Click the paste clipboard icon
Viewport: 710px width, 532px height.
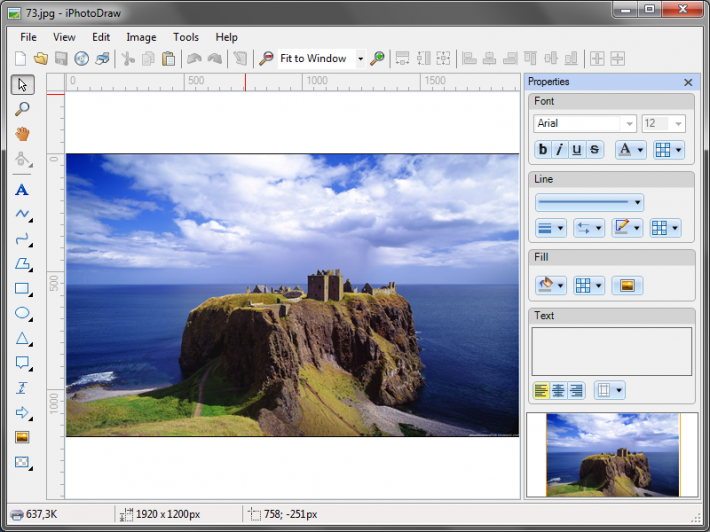point(168,58)
